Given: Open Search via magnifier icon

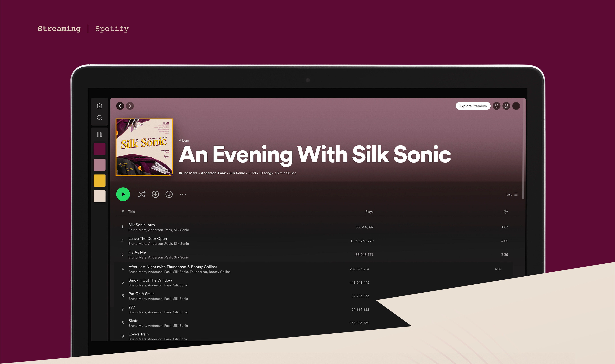Looking at the screenshot, I should 99,118.
